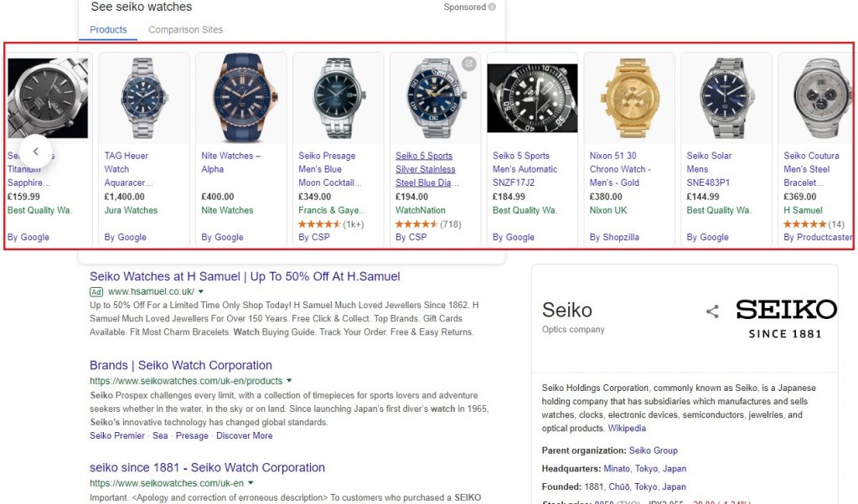Screen dimensions: 858x504
Task: Click the TAG Heuer Aquaracer watch image
Action: (144, 99)
